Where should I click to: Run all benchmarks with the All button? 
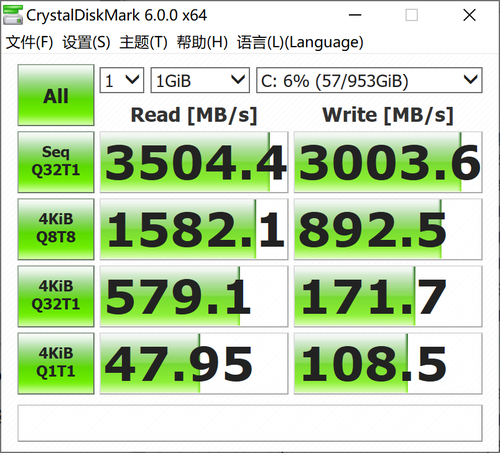[56, 95]
